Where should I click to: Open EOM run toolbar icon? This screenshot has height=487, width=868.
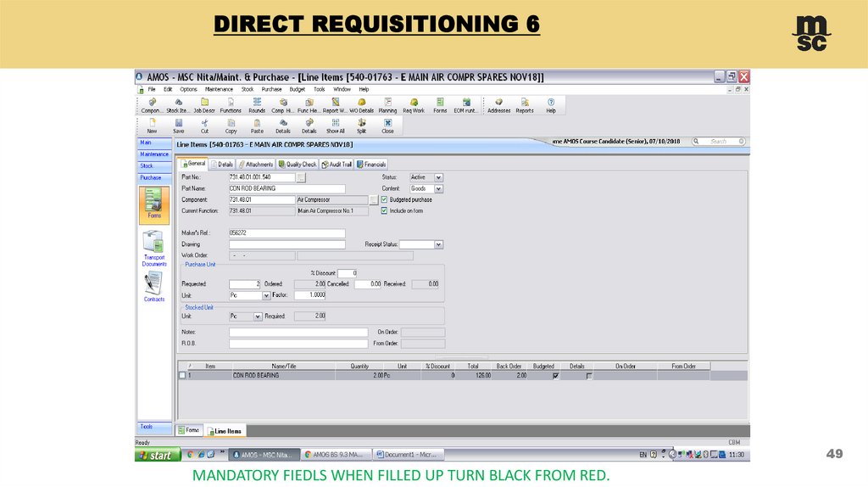(465, 105)
